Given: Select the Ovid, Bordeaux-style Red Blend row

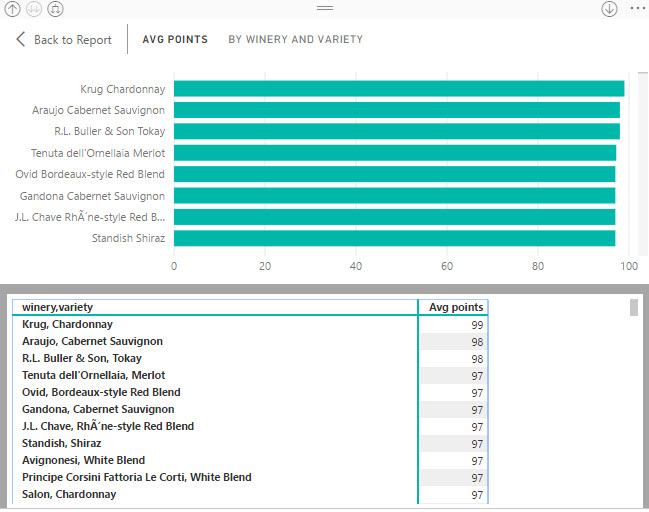Looking at the screenshot, I should point(250,392).
